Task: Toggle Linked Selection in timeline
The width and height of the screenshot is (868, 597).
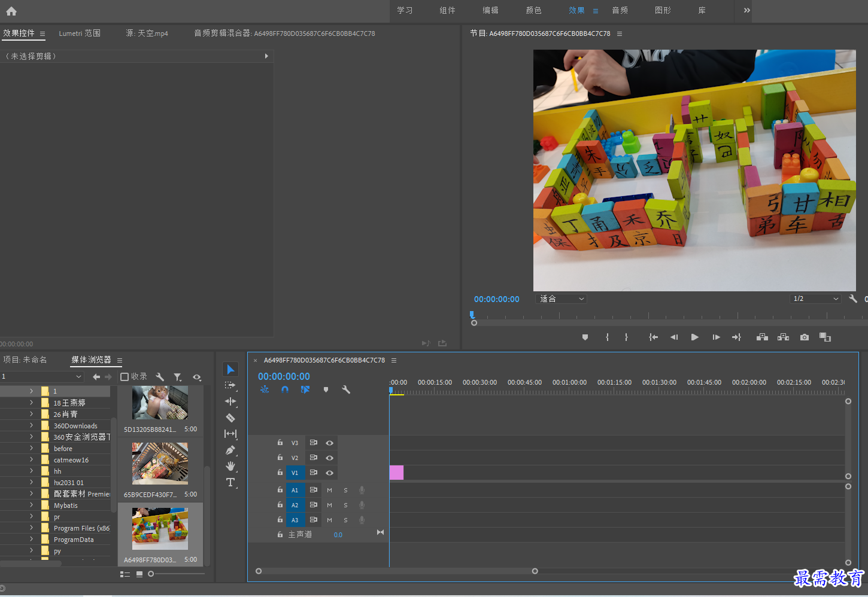Action: coord(305,389)
